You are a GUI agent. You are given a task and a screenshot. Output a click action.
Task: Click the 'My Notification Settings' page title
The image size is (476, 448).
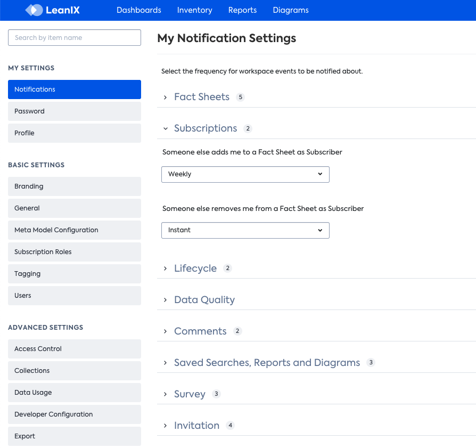pos(226,38)
